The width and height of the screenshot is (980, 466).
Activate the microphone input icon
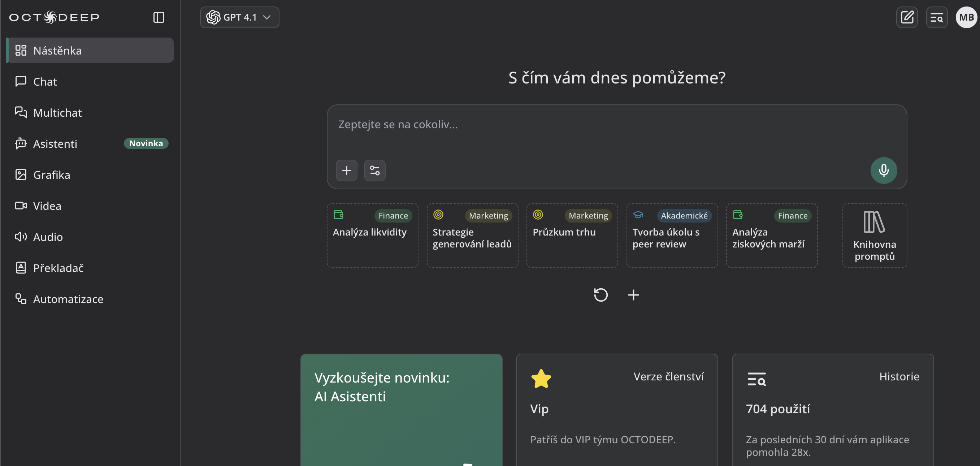click(x=883, y=170)
